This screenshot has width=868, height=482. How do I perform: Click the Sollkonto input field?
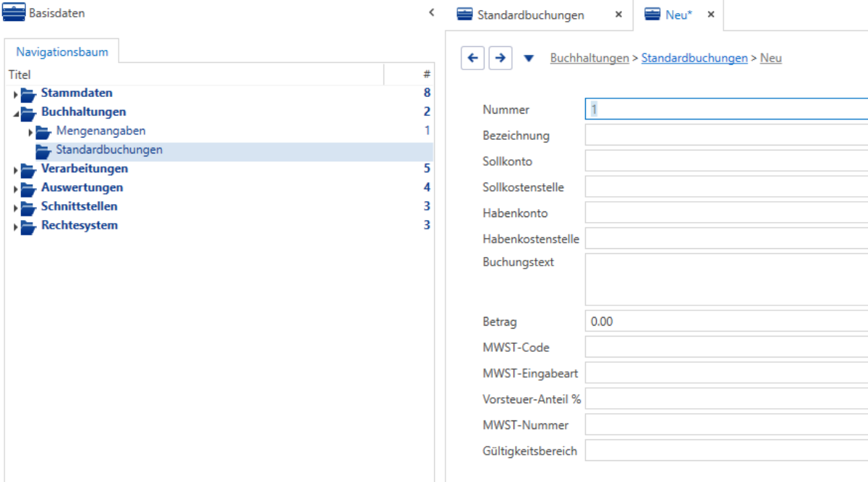[726, 161]
